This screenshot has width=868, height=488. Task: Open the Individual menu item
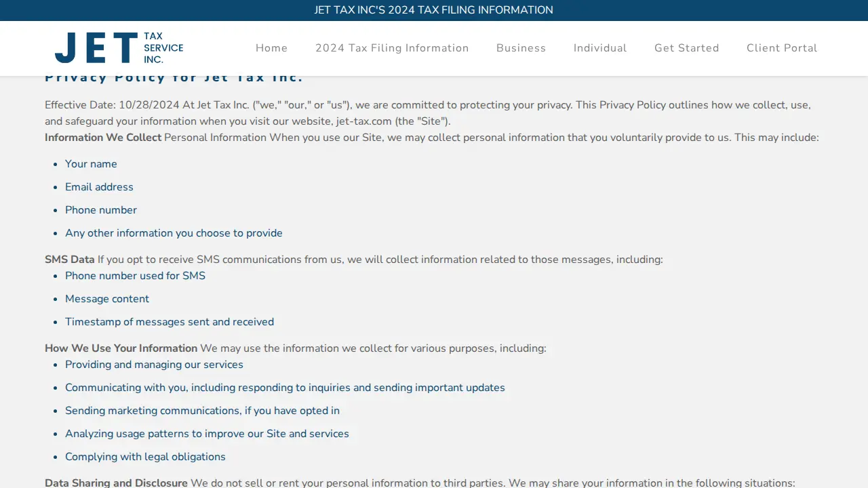(600, 48)
